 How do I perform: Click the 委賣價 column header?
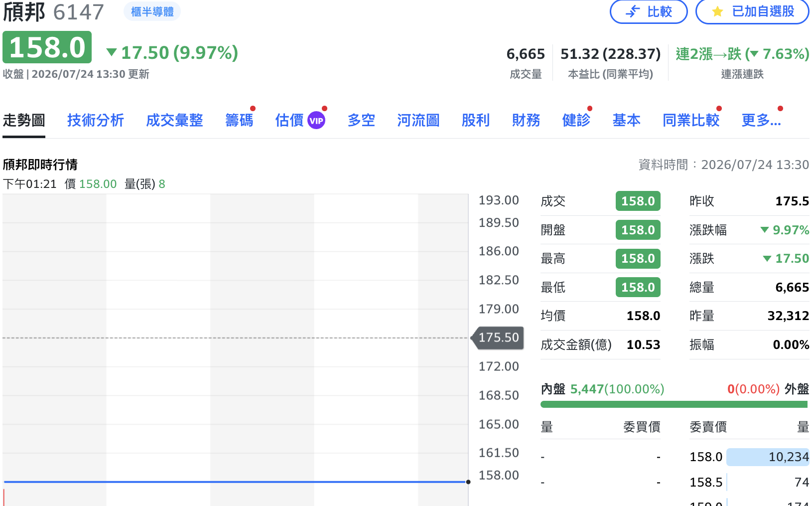(708, 427)
